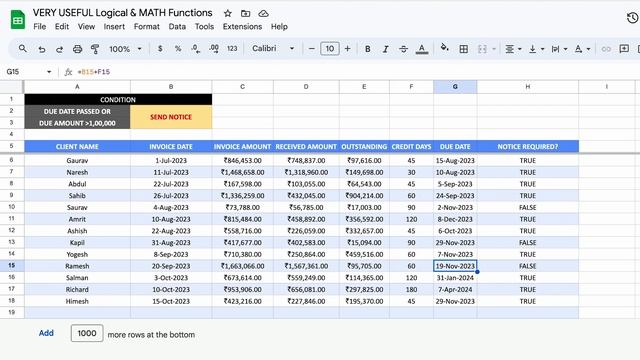Select the cell with client name Gaurav
The height and width of the screenshot is (360, 640).
[77, 160]
